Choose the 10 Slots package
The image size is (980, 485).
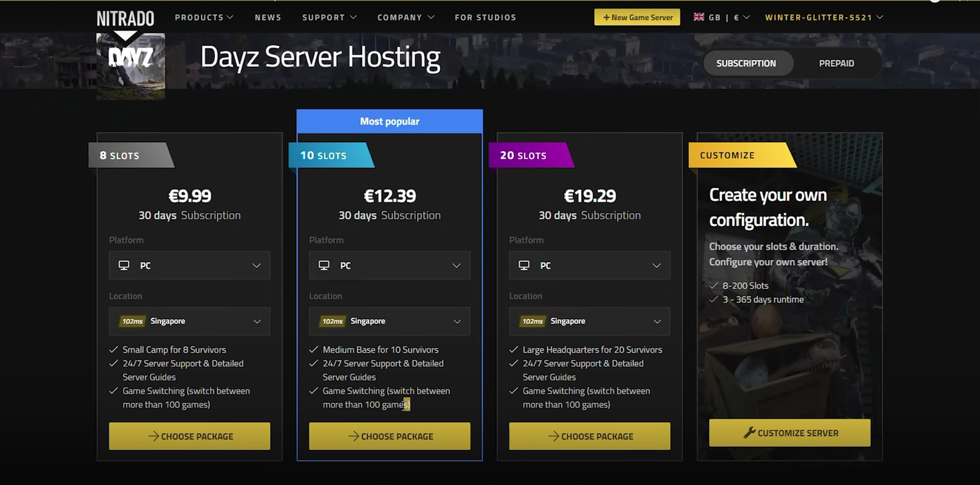pyautogui.click(x=390, y=436)
